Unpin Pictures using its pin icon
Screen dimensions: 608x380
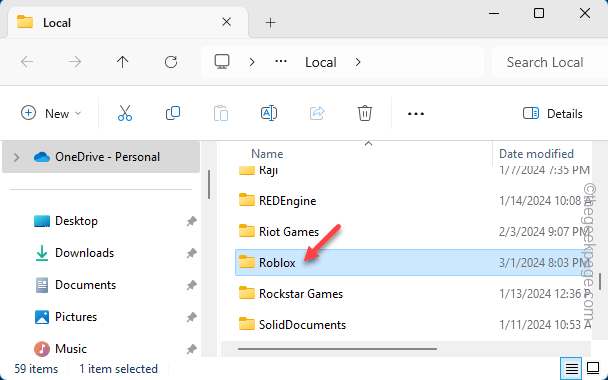click(192, 317)
